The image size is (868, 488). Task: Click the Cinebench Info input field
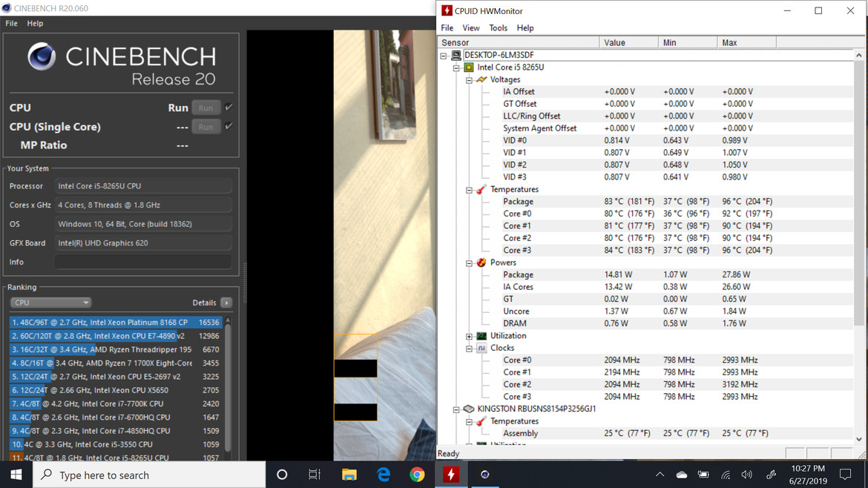click(143, 262)
